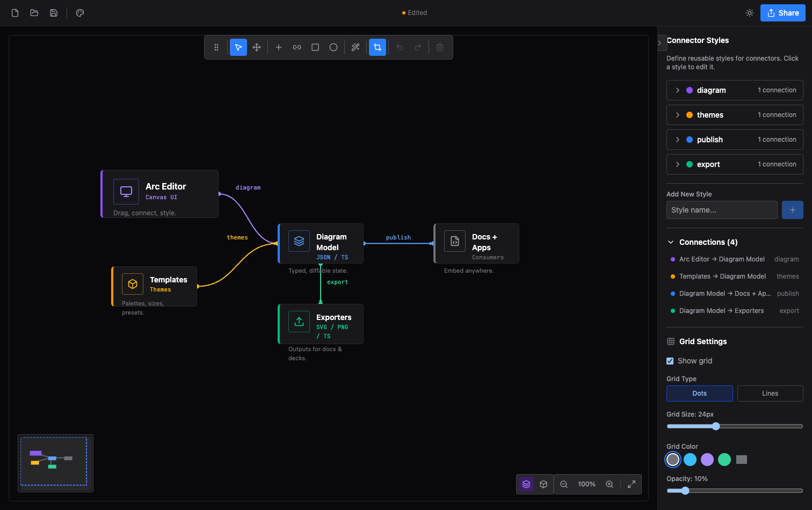Activate the magic wand auto-layout tool
812x510 pixels.
pos(356,47)
